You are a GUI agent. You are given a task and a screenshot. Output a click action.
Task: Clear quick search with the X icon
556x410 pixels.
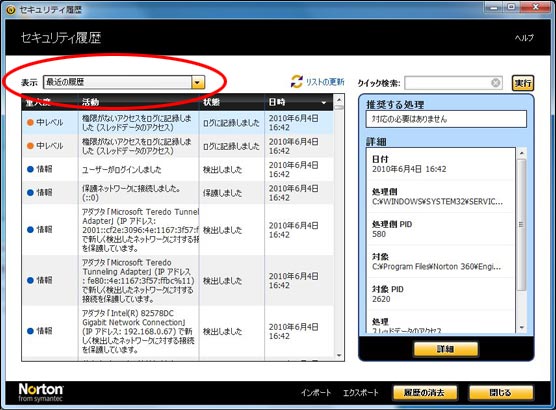(496, 83)
